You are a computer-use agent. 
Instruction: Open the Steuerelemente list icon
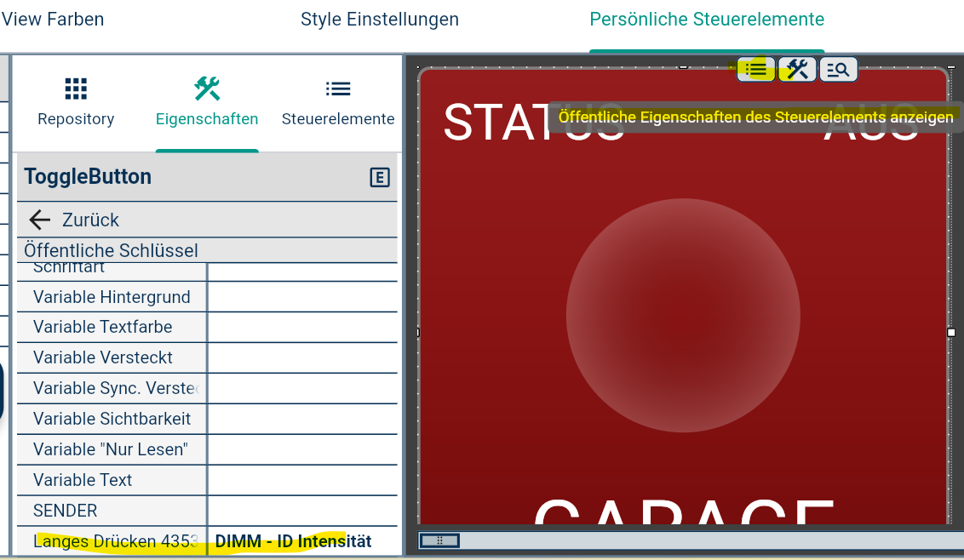click(337, 89)
